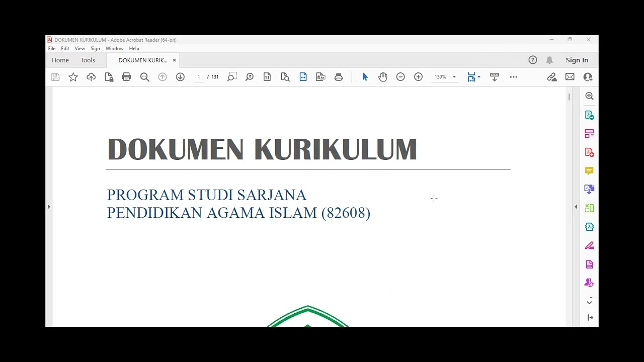
Task: Send file by email envelope icon
Action: [x=570, y=77]
